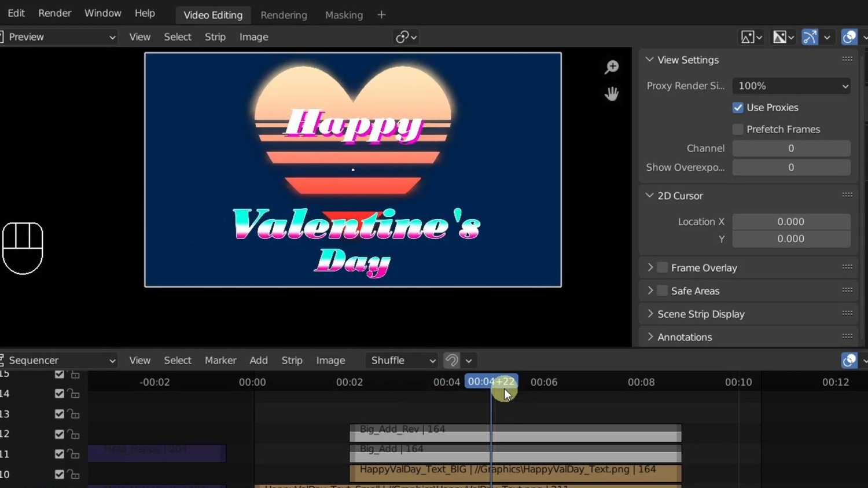
Task: Open Proxy Render Size 100% dropdown
Action: click(792, 86)
